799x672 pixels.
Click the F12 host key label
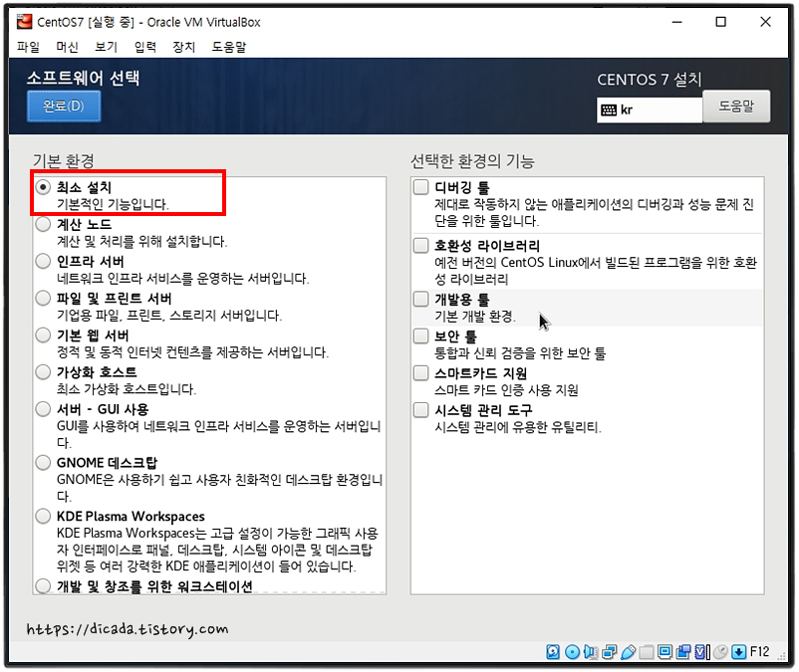pos(760,652)
